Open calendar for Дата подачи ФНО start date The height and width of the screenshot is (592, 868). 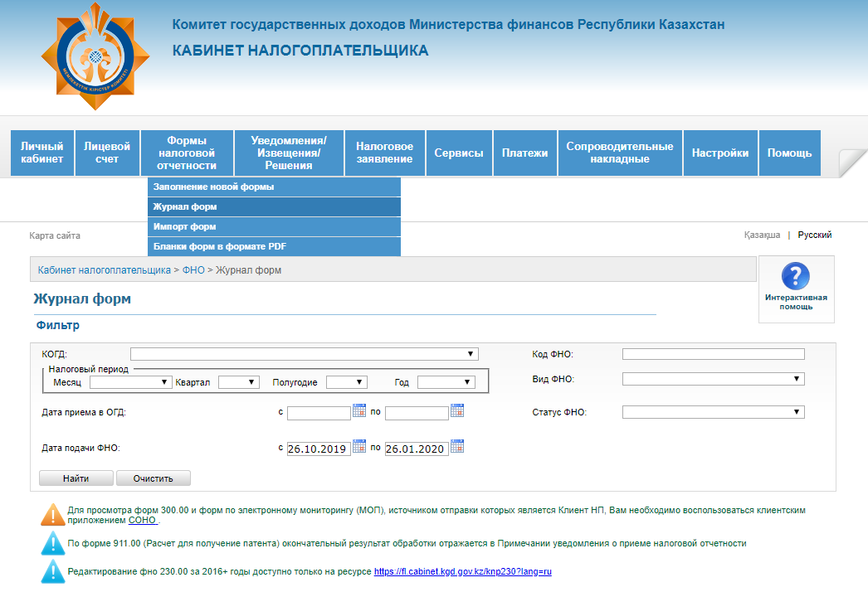[359, 447]
